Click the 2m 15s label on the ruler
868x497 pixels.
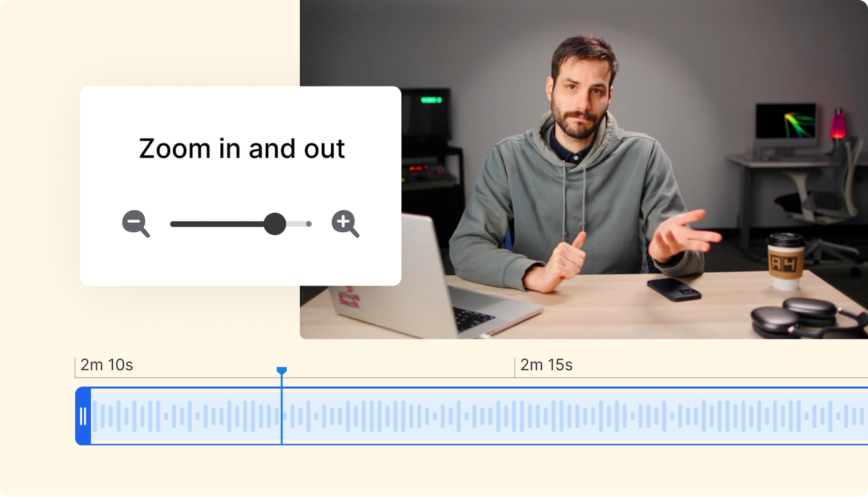(546, 365)
